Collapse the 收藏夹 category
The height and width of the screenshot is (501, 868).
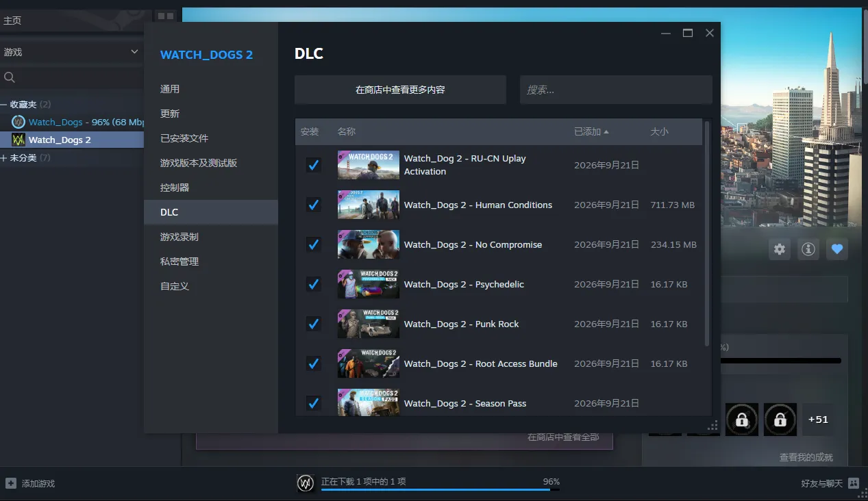[4, 105]
